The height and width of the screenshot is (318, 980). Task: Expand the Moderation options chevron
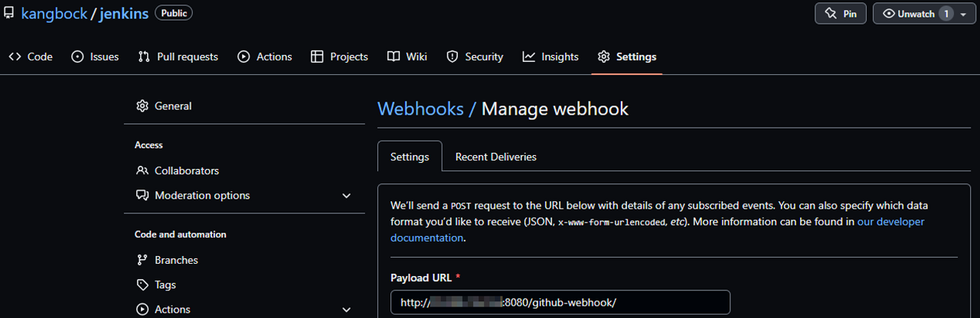pos(347,196)
